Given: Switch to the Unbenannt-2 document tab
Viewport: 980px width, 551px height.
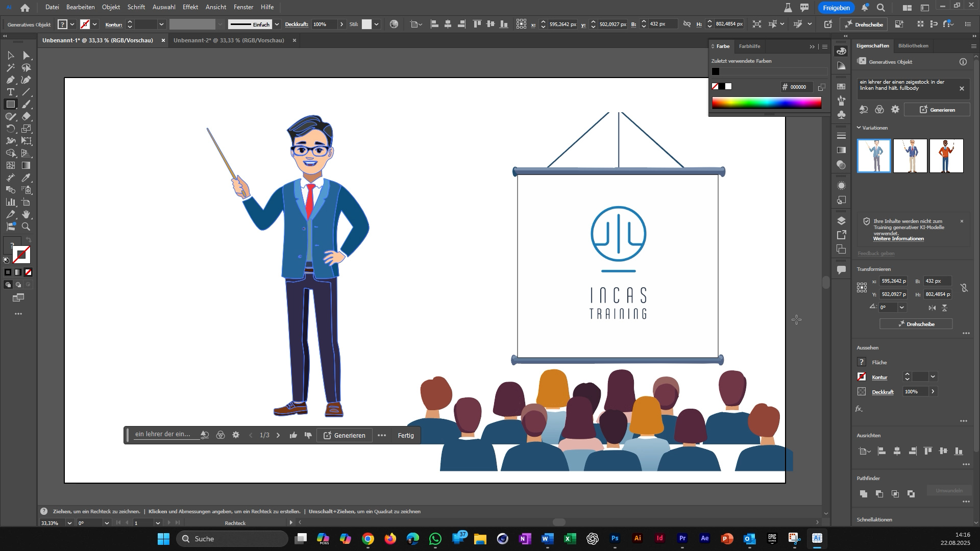Looking at the screenshot, I should pos(229,40).
